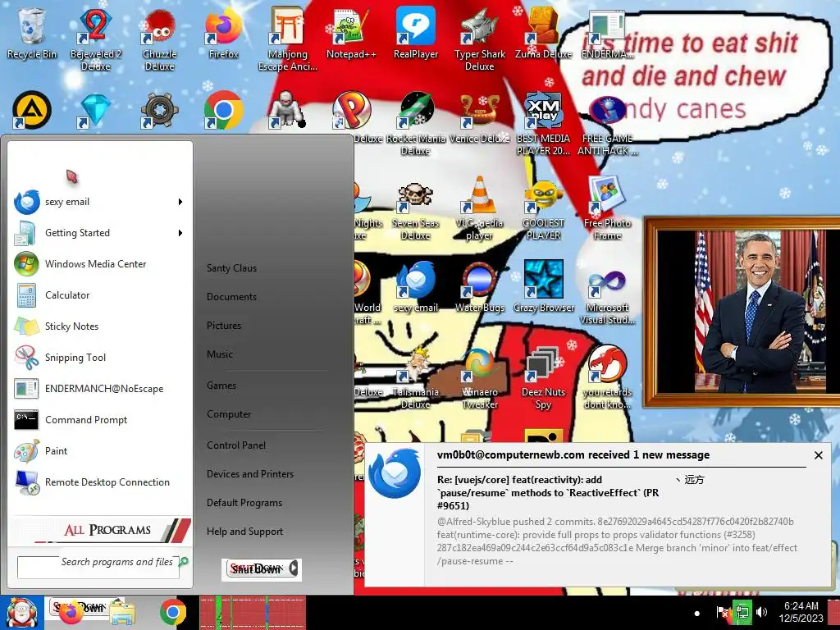Open Venice Deluxe desktop icon

coord(479,116)
